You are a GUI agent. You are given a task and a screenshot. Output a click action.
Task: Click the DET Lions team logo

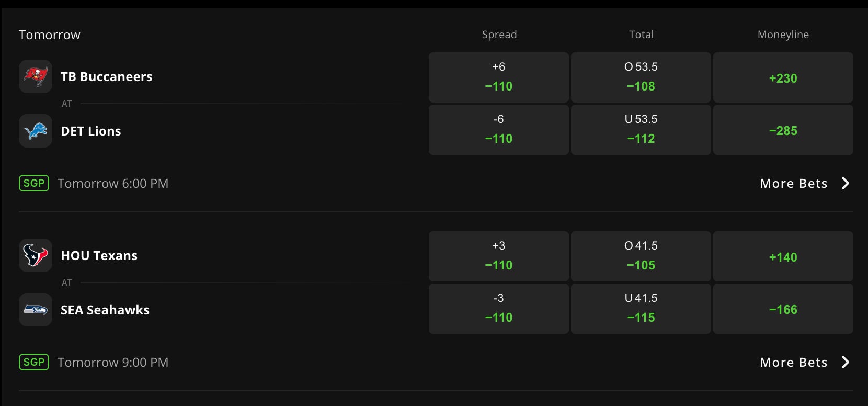(x=36, y=131)
